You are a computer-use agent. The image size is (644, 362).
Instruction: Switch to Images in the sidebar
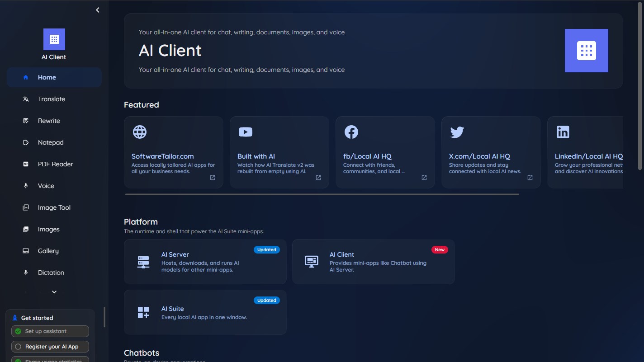pos(54,229)
